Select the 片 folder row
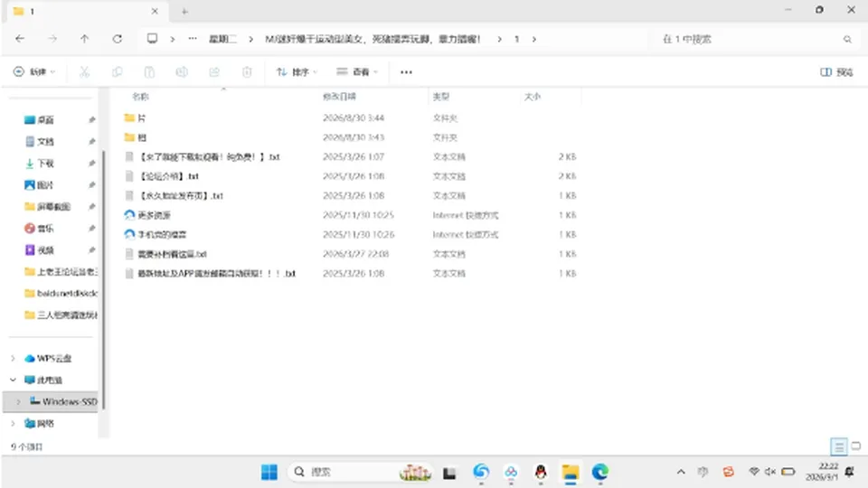Image resolution: width=868 pixels, height=488 pixels. point(350,117)
